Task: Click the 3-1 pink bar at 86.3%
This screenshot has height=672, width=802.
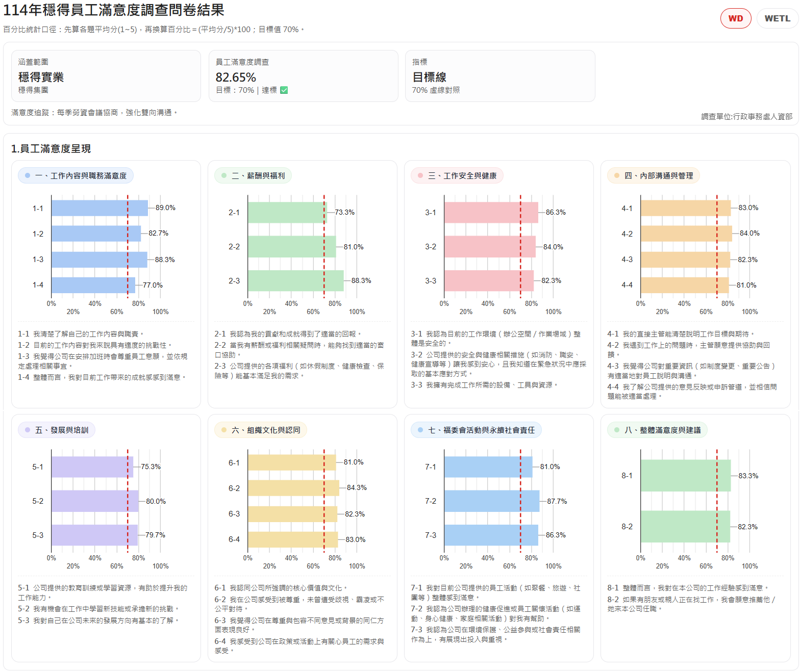Action: [491, 212]
